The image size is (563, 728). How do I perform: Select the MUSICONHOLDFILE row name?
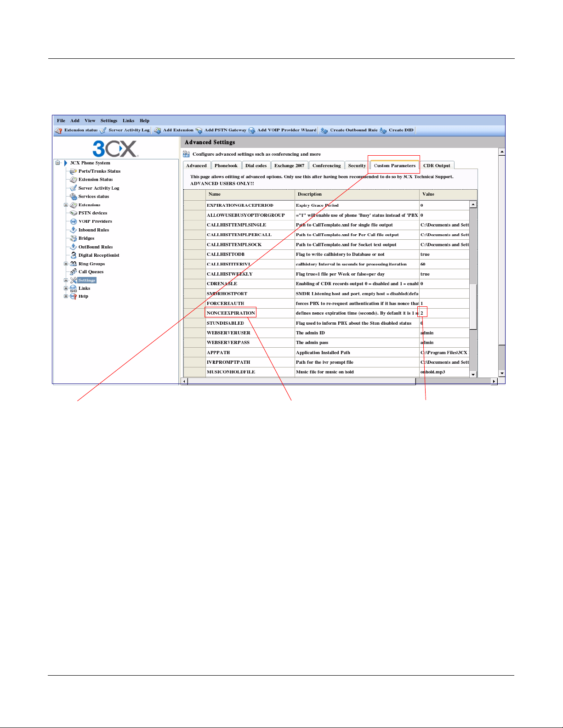pos(231,372)
